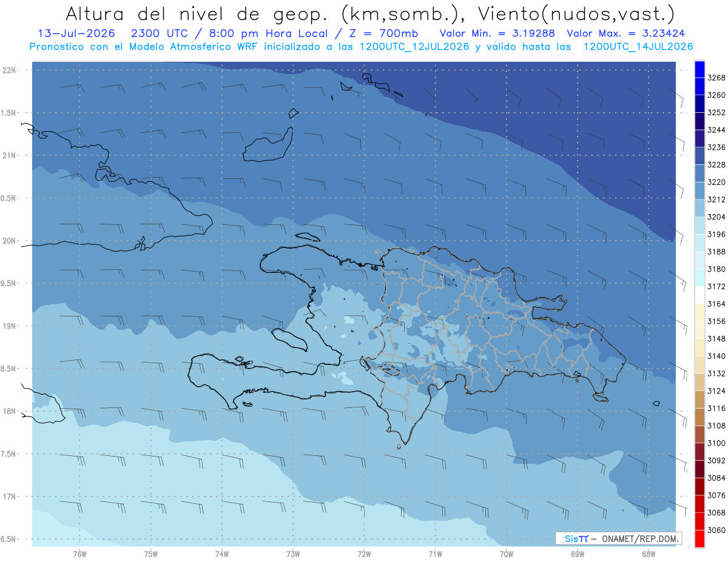Click the 71W longitude label
Viewport: 728px width, 562px height.
(x=435, y=554)
